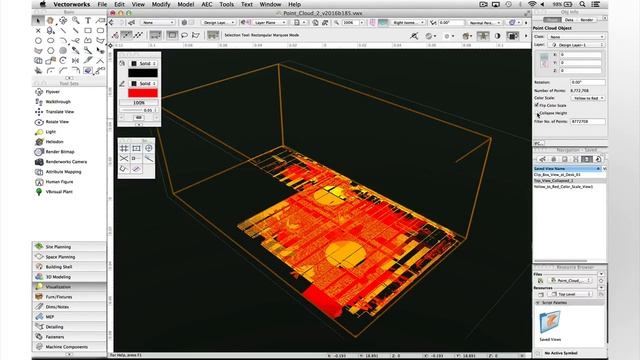
Task: Adjust the line thickness slider in Attributes
Action: 131,110
